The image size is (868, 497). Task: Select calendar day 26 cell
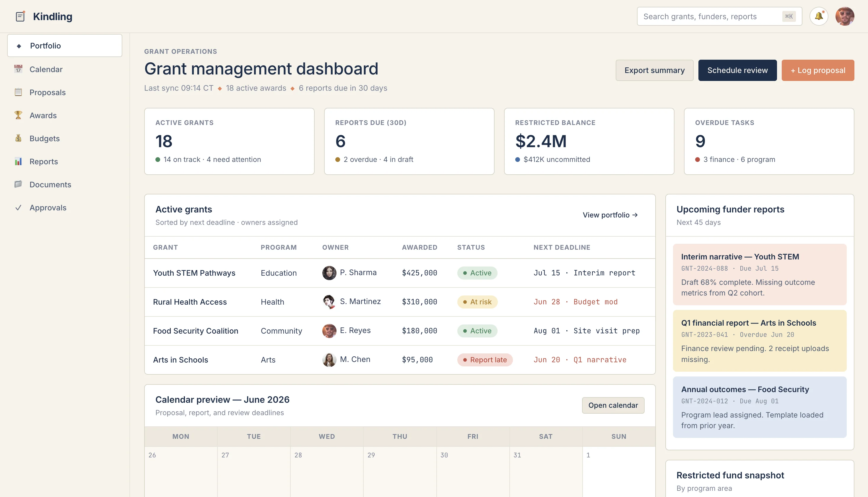(x=181, y=472)
